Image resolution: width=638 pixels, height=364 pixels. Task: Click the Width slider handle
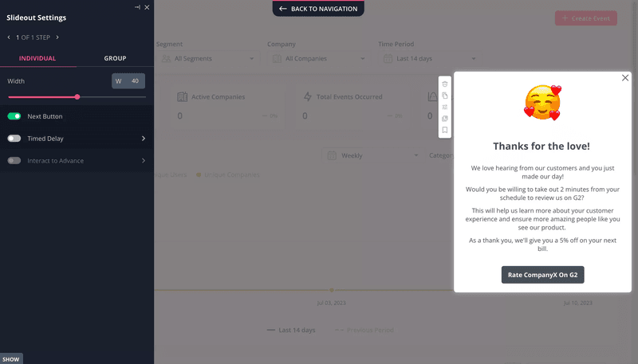tap(77, 97)
